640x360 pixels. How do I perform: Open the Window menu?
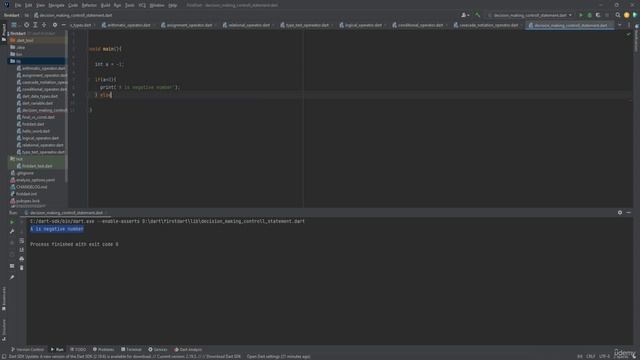coord(157,5)
